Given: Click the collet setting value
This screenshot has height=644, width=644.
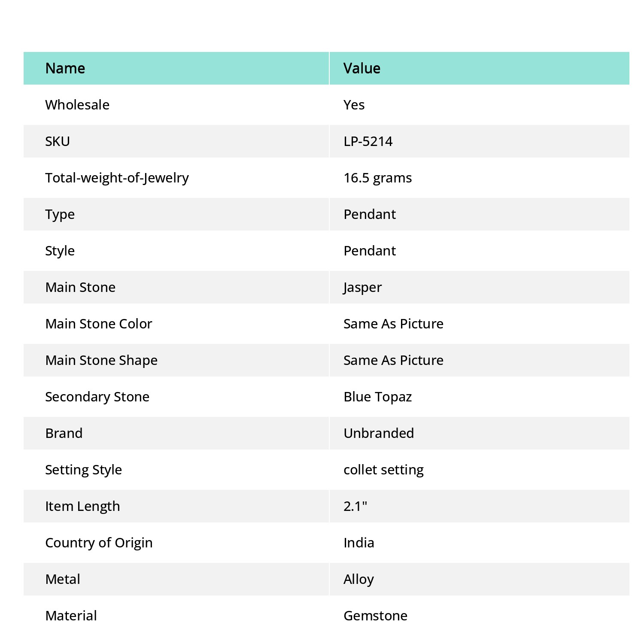Looking at the screenshot, I should coord(383,470).
